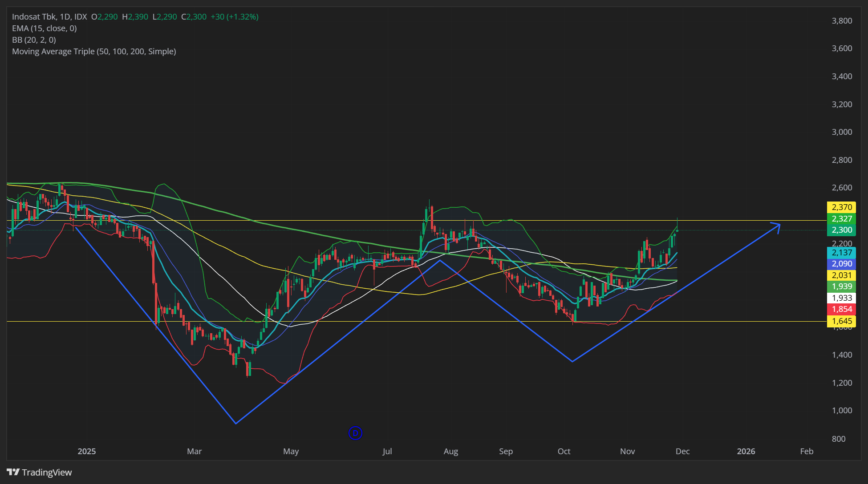Click the green 1,939 moving average tag
This screenshot has height=484, width=868.
tap(841, 286)
